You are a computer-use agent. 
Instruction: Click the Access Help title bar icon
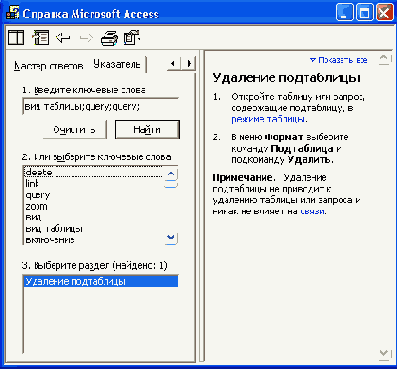coord(12,13)
